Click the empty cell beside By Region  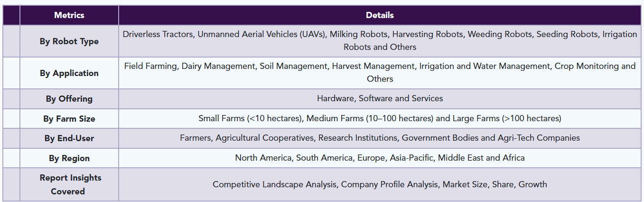11,158
